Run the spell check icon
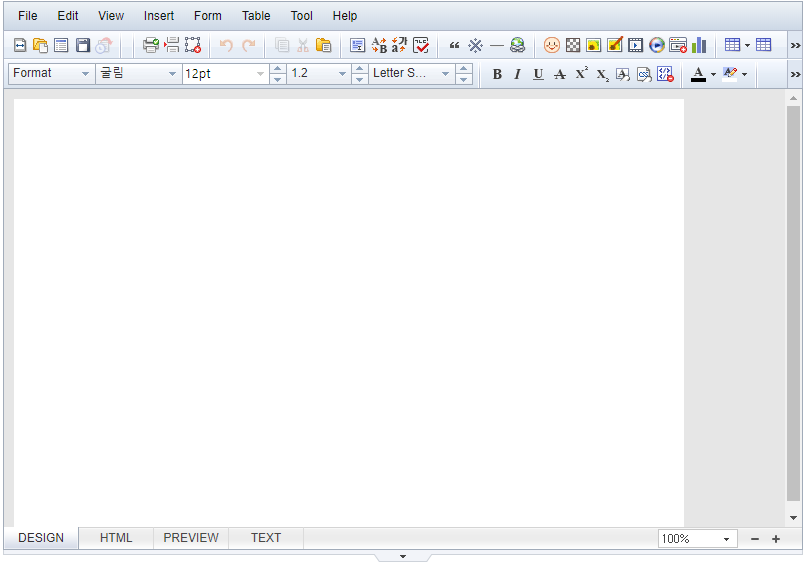This screenshot has height=563, width=804. click(x=421, y=46)
